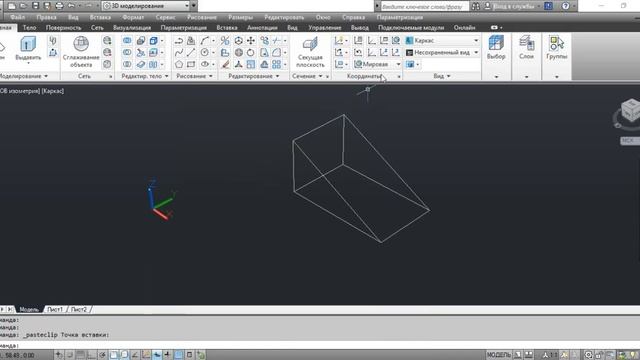Expand the Вид panel title arrow
Viewport: 640px width, 360px height.
pyautogui.click(x=448, y=76)
